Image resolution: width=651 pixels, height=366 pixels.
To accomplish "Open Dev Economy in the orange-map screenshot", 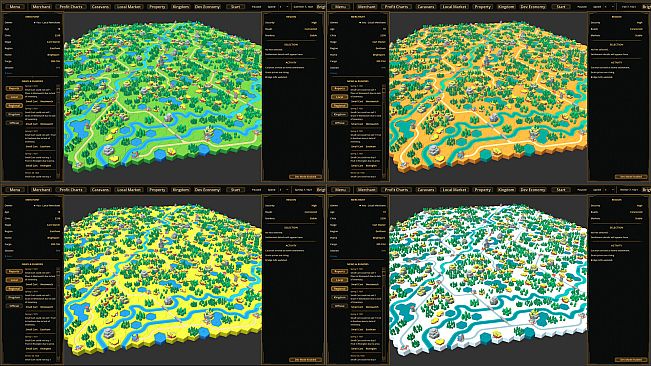I will (x=533, y=7).
